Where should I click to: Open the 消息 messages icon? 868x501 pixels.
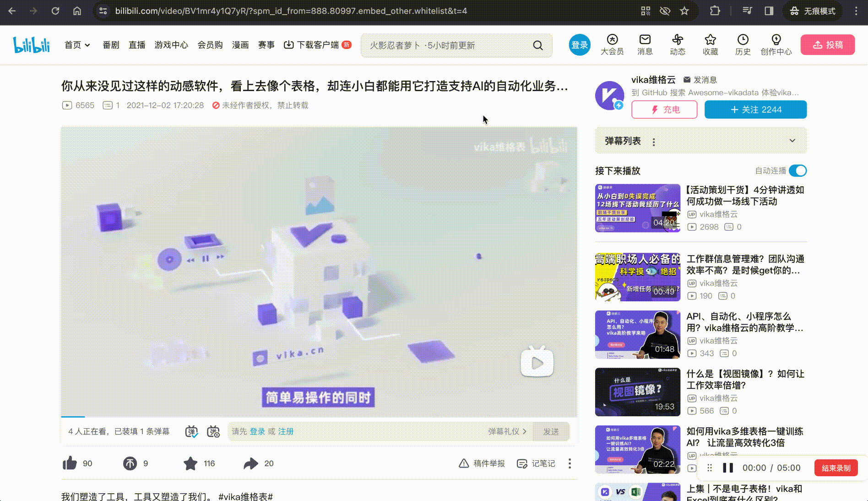coord(645,44)
